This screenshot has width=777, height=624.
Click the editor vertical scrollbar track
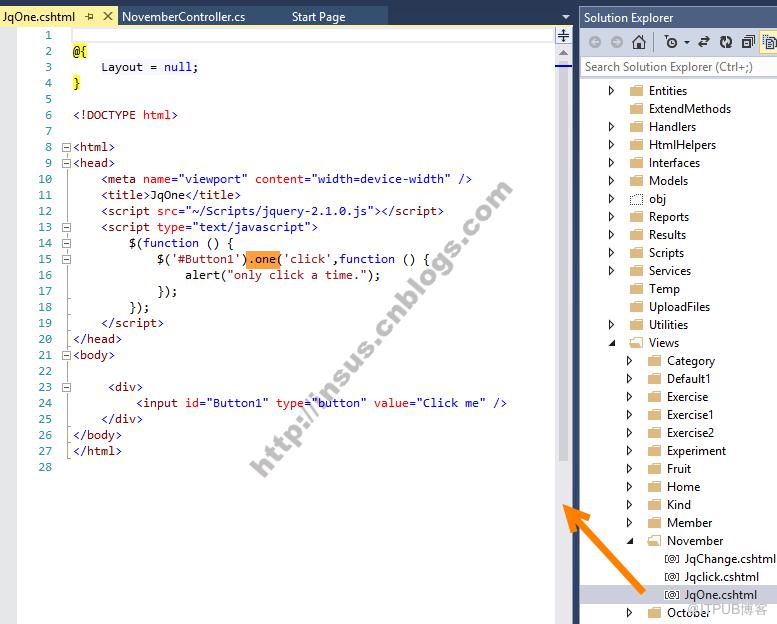click(x=563, y=263)
